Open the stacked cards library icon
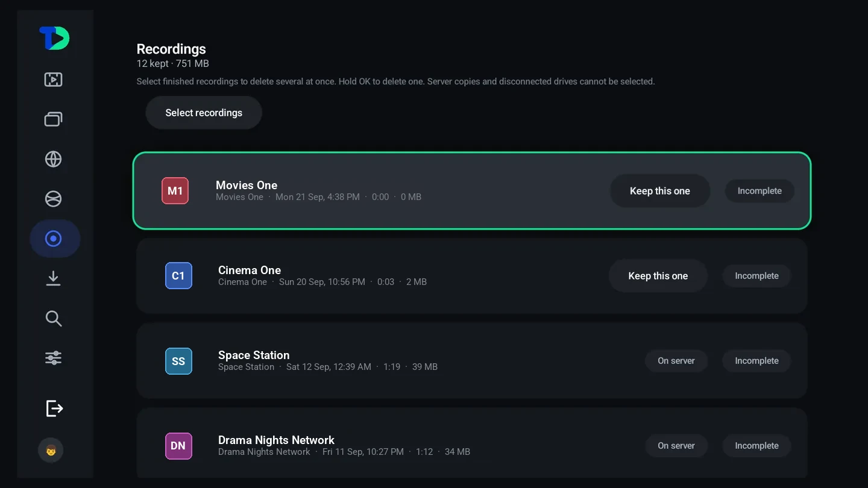This screenshot has height=488, width=868. (x=54, y=119)
